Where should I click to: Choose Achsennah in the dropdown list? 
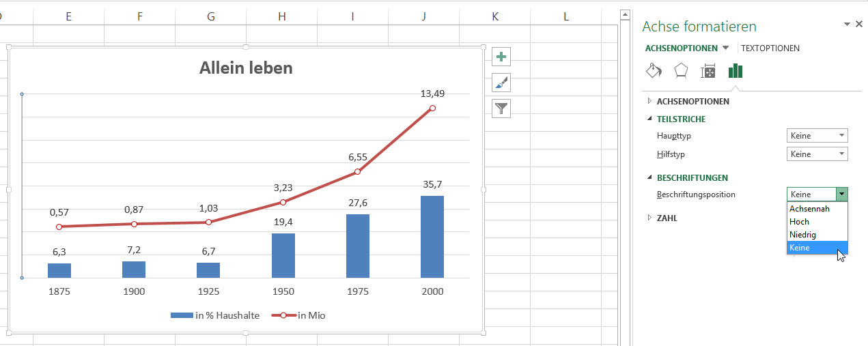[809, 209]
